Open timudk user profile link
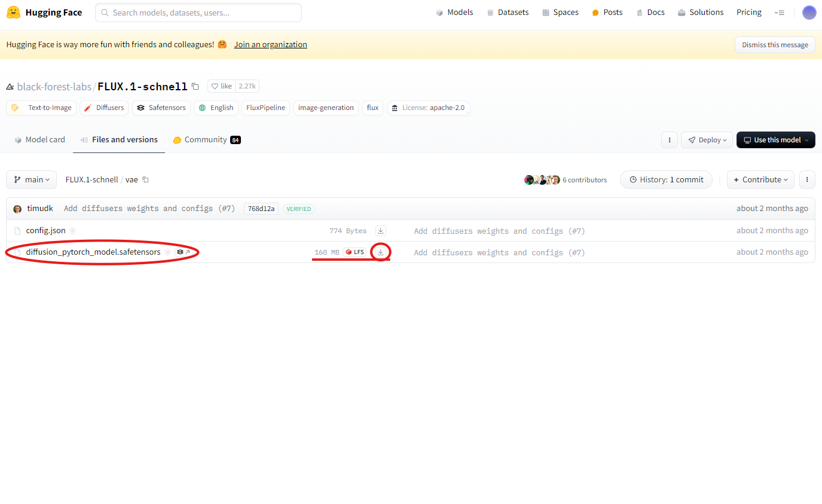This screenshot has width=822, height=504. (x=40, y=209)
